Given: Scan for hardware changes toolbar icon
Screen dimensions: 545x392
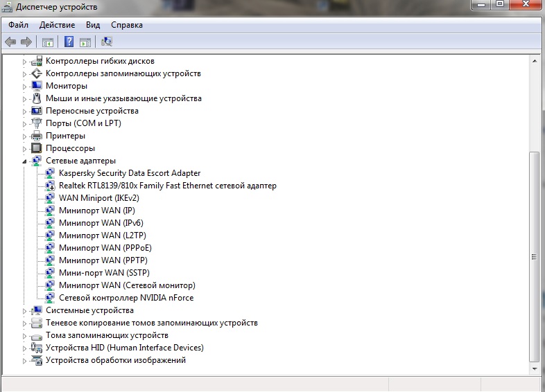Looking at the screenshot, I should pos(106,42).
